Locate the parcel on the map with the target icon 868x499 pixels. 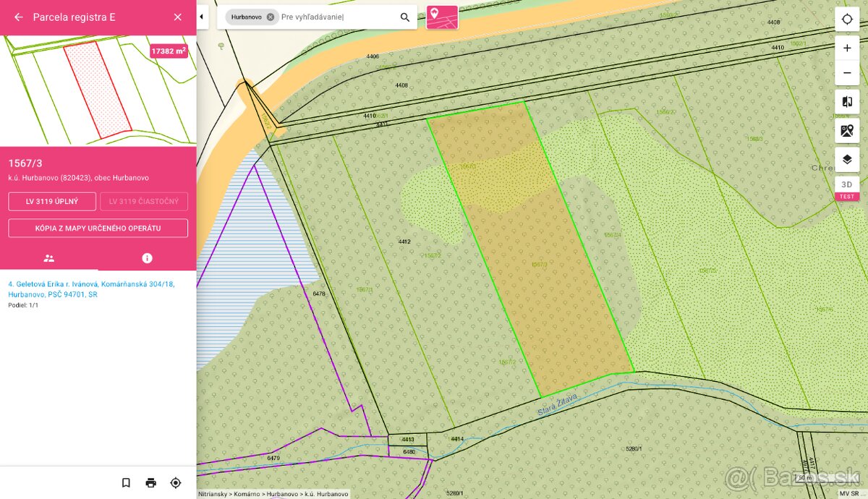pos(175,482)
